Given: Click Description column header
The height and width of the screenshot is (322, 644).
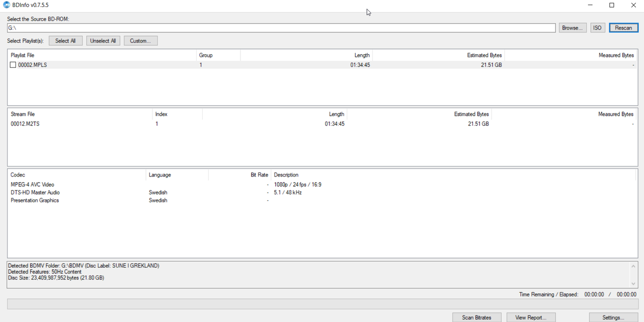Looking at the screenshot, I should coord(453,175).
